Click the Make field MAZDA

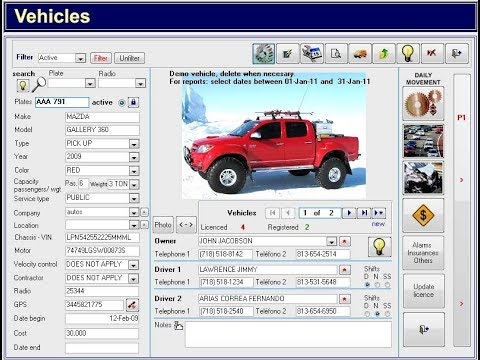[x=102, y=117]
